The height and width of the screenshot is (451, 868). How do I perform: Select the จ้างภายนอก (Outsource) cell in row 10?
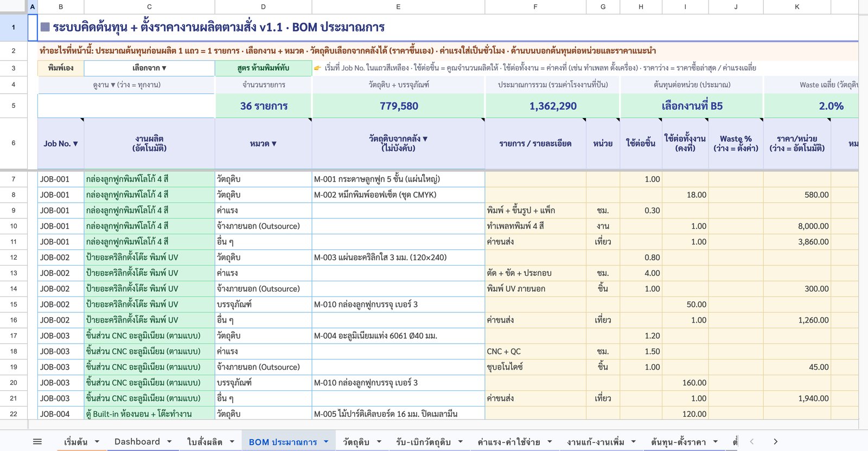[x=263, y=226]
